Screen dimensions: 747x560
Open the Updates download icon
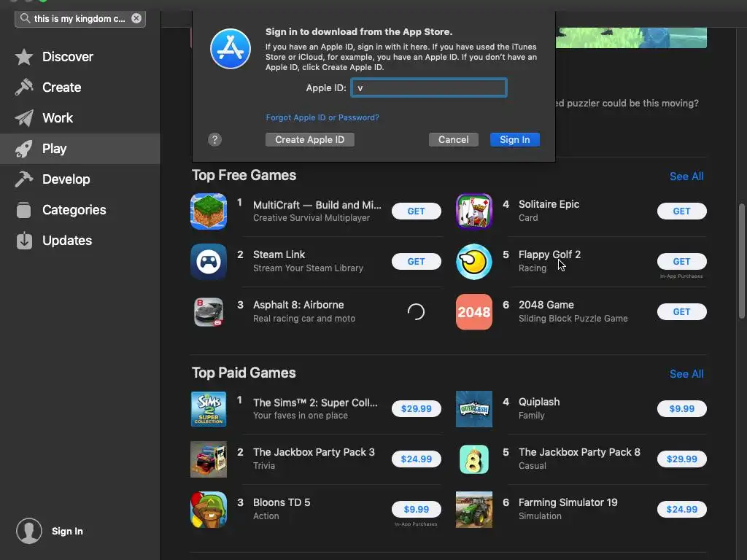(24, 241)
